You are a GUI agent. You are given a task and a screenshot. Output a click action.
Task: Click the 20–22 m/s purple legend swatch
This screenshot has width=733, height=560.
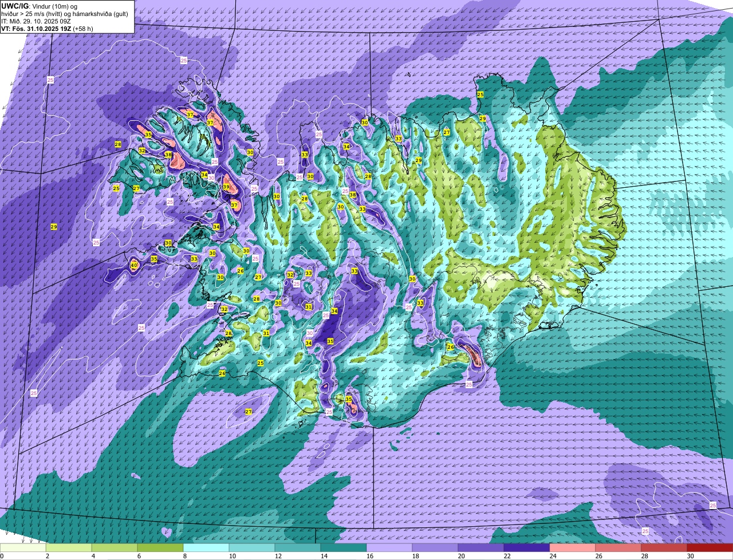point(481,547)
